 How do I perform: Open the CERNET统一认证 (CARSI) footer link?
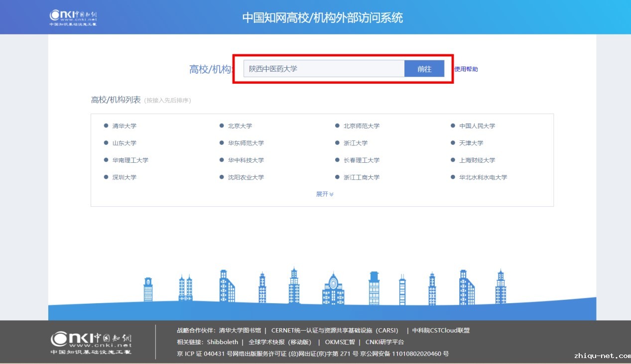pos(335,330)
